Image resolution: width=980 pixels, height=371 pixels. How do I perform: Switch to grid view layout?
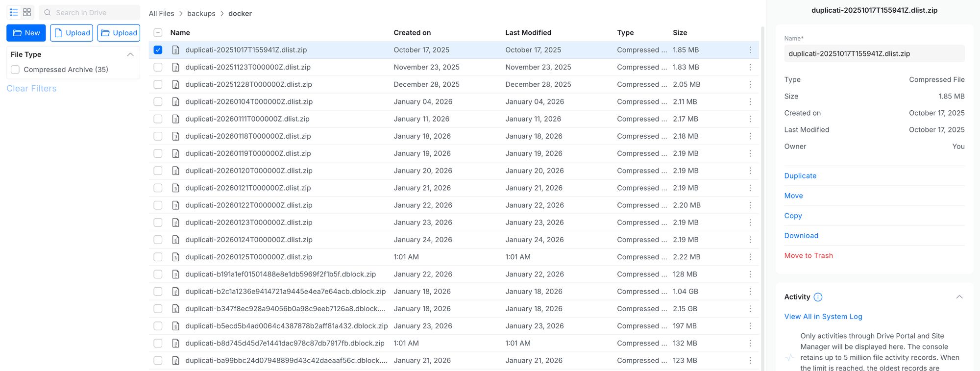click(x=27, y=12)
